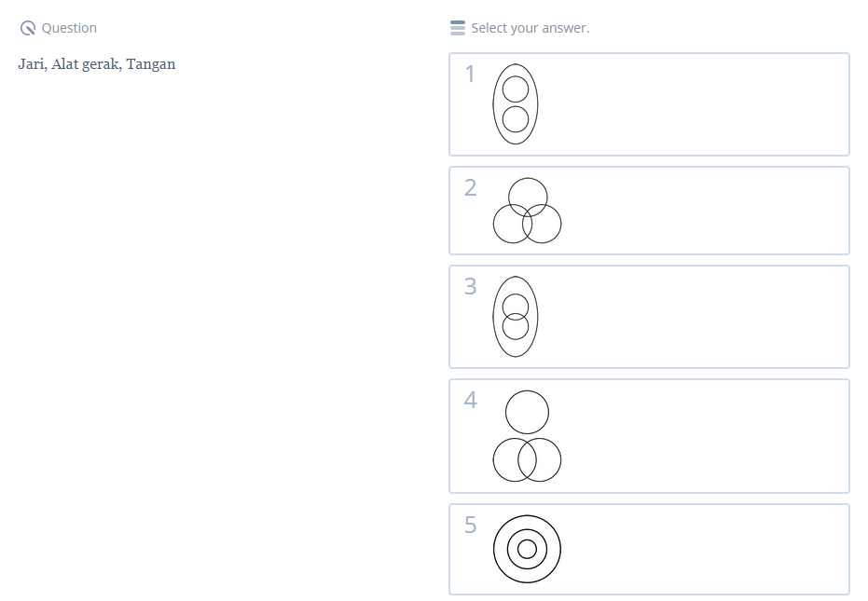The height and width of the screenshot is (601, 868).
Task: Click the Question magnifier icon
Action: click(x=28, y=28)
